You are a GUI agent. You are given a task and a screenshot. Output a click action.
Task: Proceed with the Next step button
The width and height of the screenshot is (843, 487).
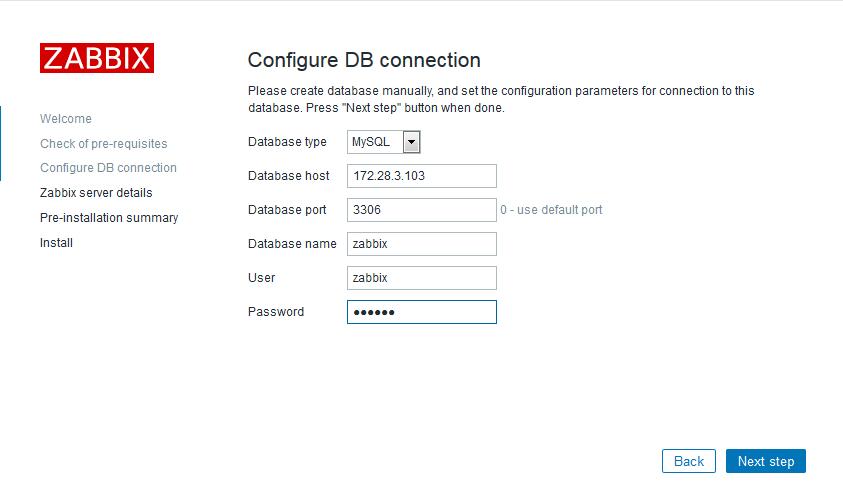[766, 461]
